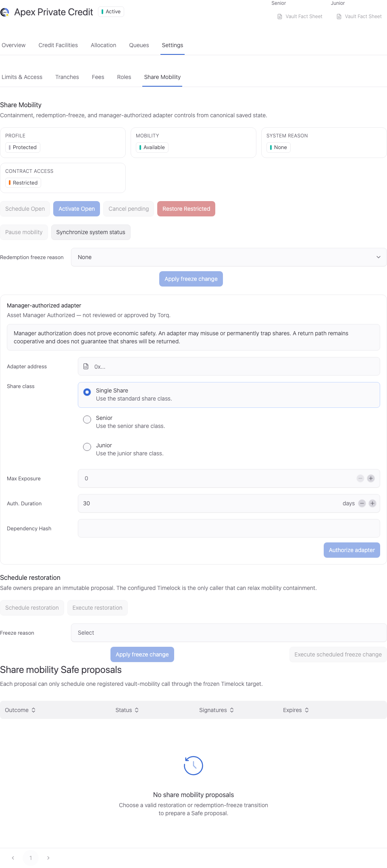The height and width of the screenshot is (868, 387).
Task: Switch to the Credit Facilities tab
Action: (x=58, y=45)
